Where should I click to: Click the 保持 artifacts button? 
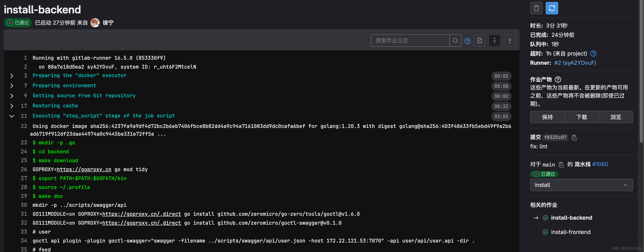547,117
